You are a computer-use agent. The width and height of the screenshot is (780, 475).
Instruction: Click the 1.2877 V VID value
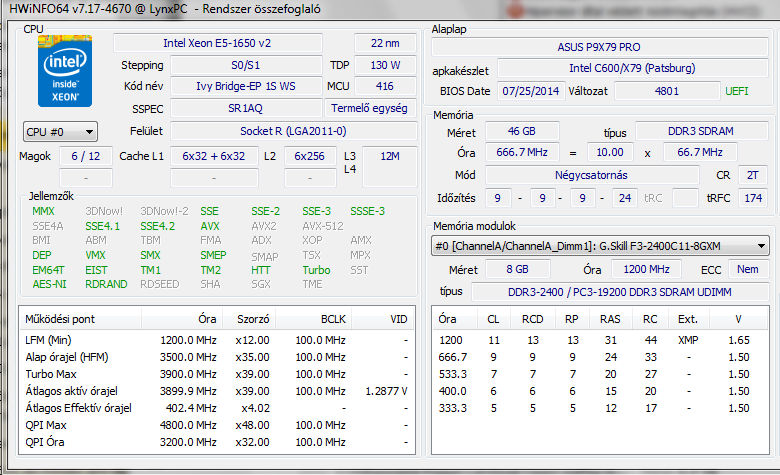(x=387, y=391)
